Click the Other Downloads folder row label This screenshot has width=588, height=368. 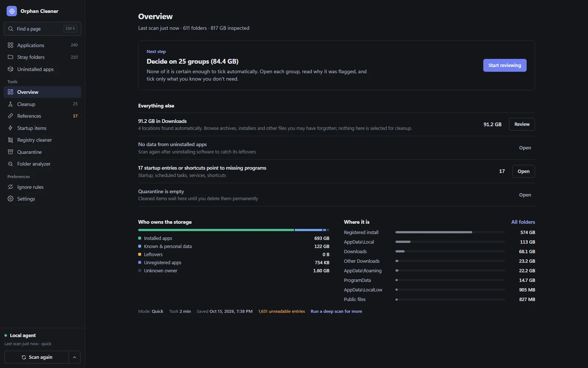[362, 261]
